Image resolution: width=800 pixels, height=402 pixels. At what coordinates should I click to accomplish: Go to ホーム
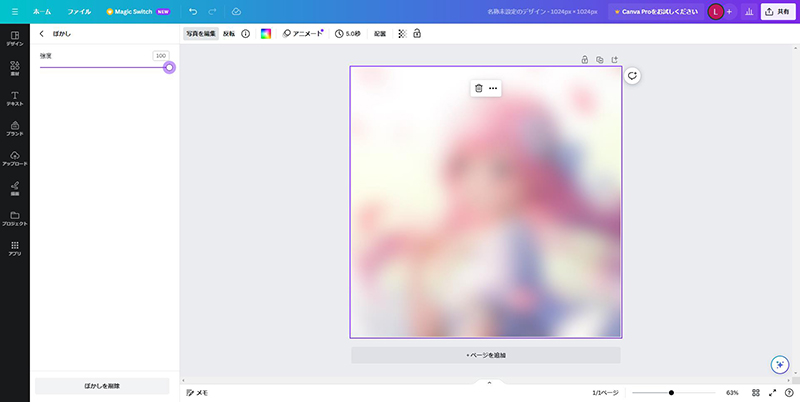click(x=42, y=11)
